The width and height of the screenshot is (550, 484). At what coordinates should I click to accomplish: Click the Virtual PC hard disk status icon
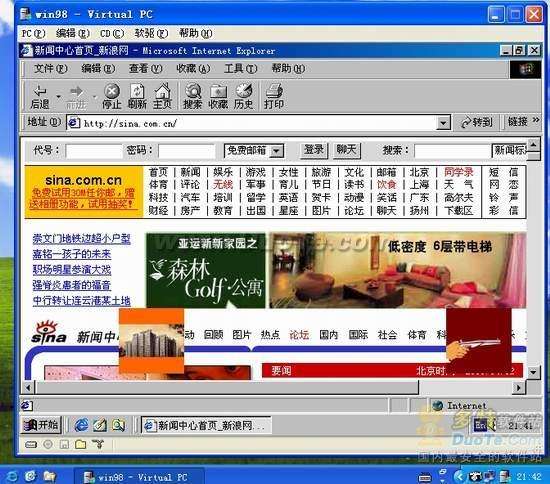[31, 445]
